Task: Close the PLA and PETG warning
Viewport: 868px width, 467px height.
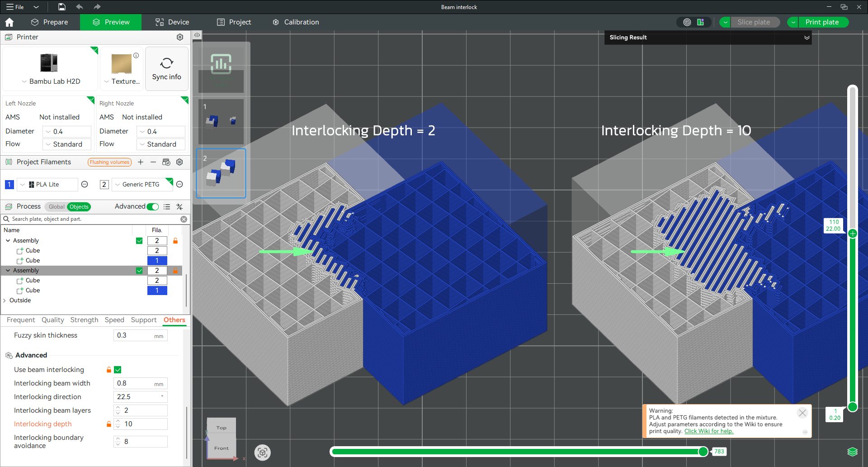Action: [802, 413]
